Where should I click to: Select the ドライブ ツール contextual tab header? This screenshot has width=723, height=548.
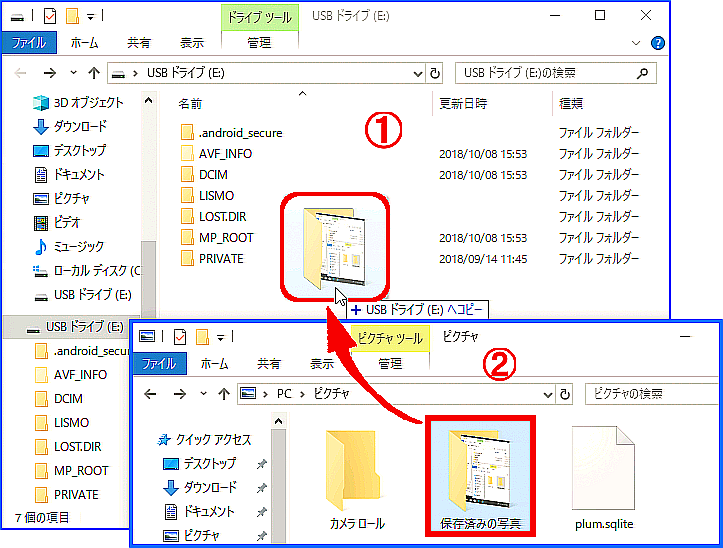260,18
